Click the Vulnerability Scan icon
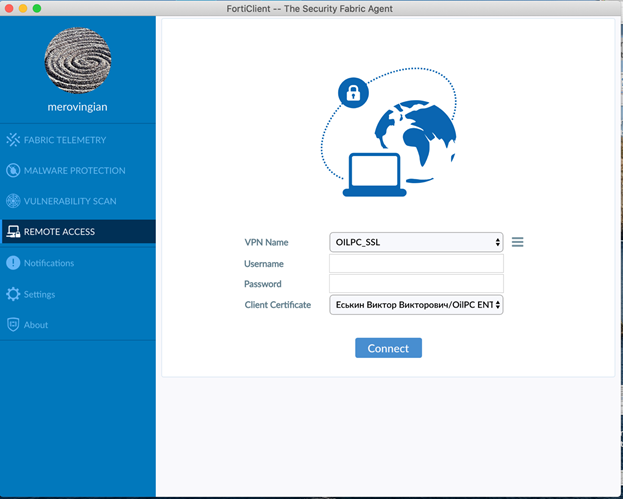This screenshot has width=623, height=499. [x=13, y=201]
